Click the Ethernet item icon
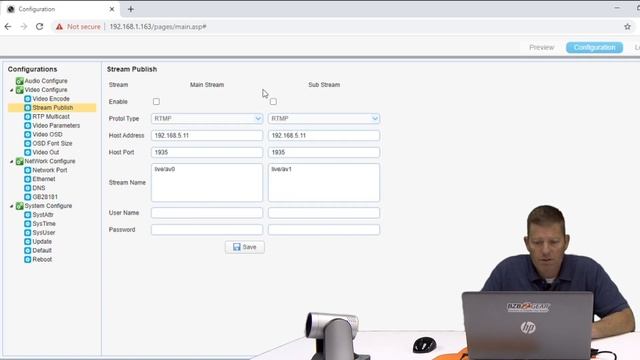The image size is (640, 360). pos(27,179)
